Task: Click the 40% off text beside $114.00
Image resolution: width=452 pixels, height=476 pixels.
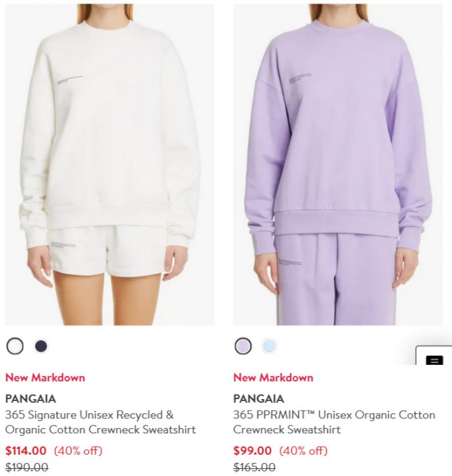Action: pos(78,451)
